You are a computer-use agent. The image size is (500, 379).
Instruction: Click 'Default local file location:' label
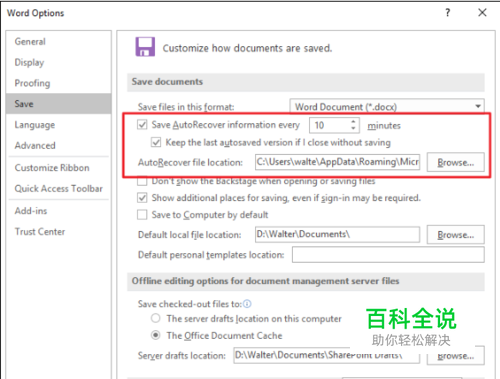[x=189, y=235]
